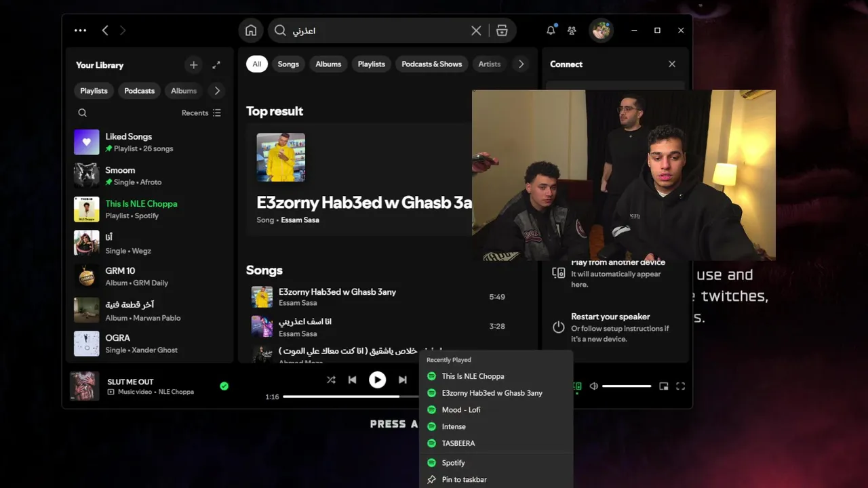Filter library by Albums chip
This screenshot has height=488, width=868.
[x=184, y=91]
